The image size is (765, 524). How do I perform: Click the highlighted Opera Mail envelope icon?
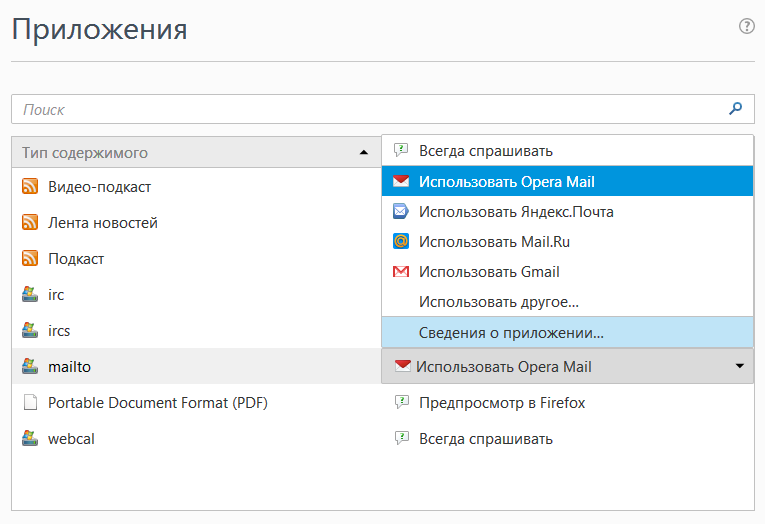coord(401,181)
